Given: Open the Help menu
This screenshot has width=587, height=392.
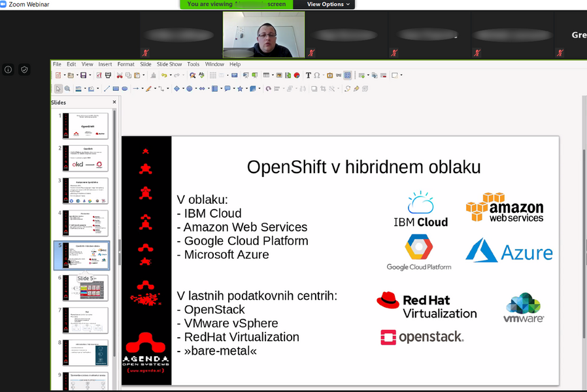Looking at the screenshot, I should 235,64.
